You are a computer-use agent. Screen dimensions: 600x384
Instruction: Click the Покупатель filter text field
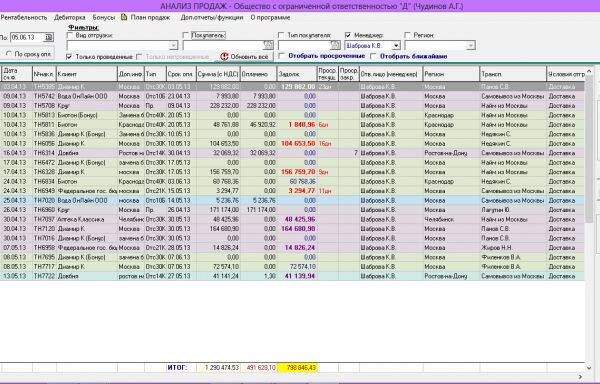coord(223,46)
